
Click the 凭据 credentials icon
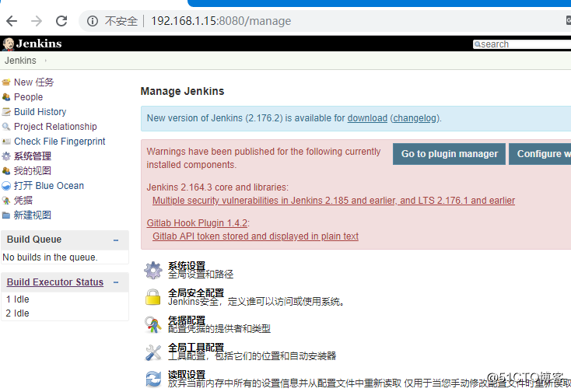pyautogui.click(x=6, y=201)
